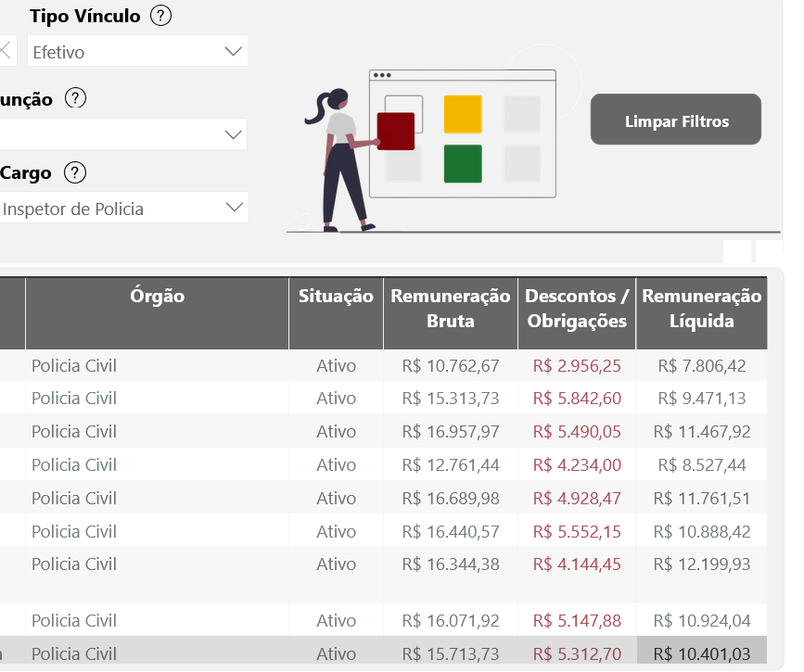Click the net pay value R$ 12.199,93
This screenshot has height=672, width=804.
click(701, 564)
